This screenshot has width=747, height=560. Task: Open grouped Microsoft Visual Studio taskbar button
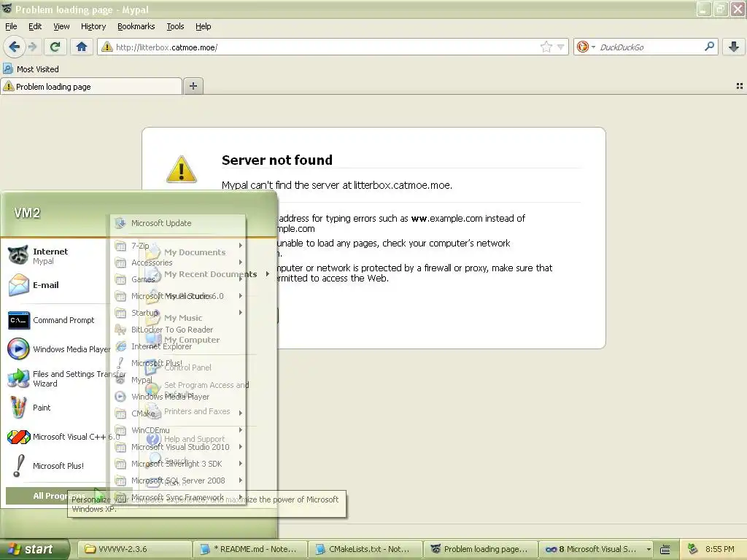596,549
